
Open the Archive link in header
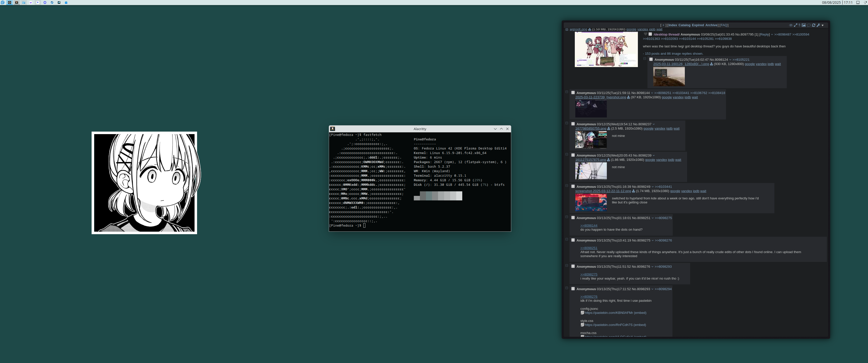[711, 25]
